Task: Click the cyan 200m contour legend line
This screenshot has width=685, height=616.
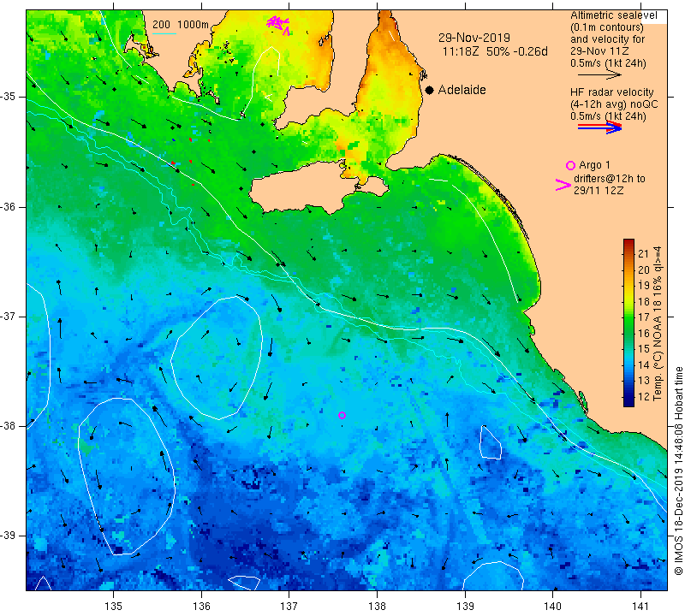Action: point(164,33)
